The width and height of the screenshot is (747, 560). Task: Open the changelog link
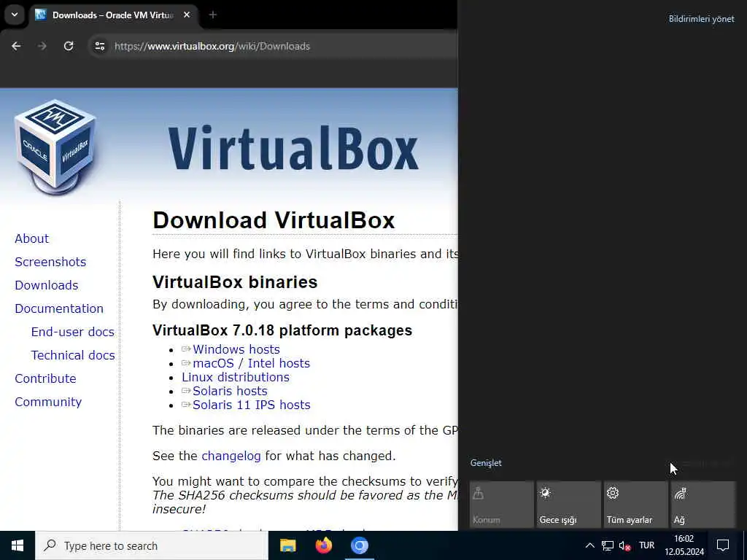coord(231,456)
